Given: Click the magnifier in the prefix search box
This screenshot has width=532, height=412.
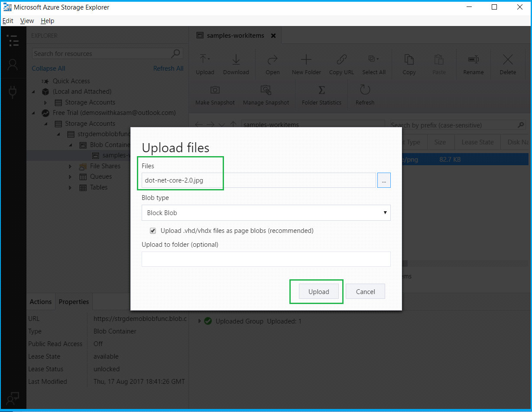Looking at the screenshot, I should pyautogui.click(x=521, y=125).
